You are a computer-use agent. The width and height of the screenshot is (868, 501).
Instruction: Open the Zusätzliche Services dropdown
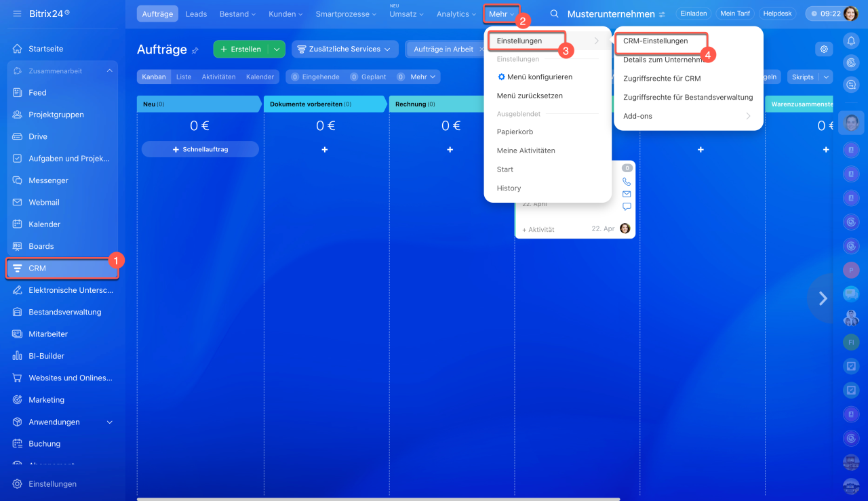point(344,49)
